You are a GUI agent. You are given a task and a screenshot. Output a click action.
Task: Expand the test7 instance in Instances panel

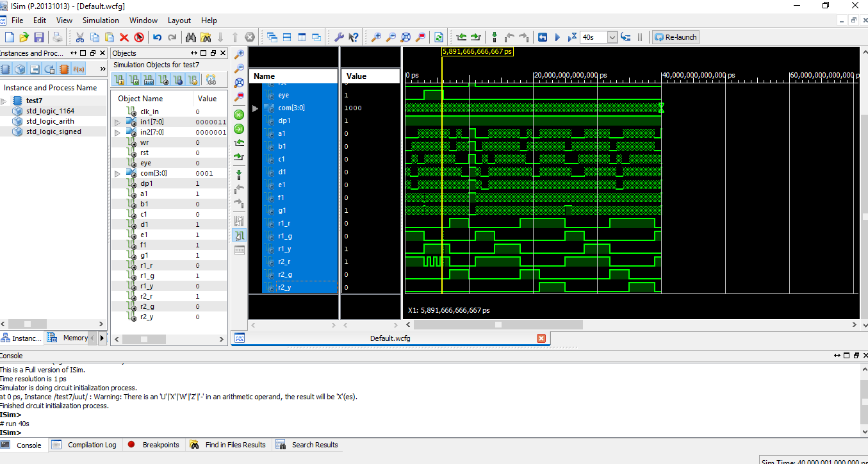click(4, 100)
